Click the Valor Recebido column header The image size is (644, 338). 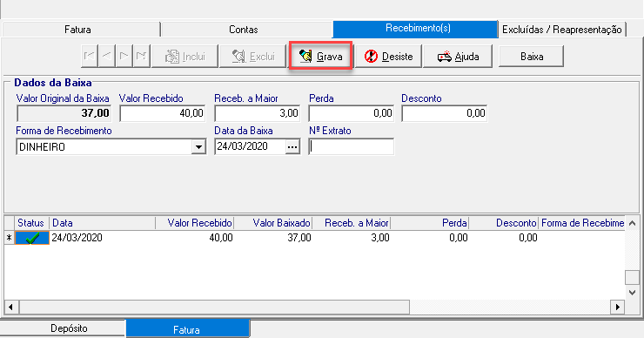195,223
